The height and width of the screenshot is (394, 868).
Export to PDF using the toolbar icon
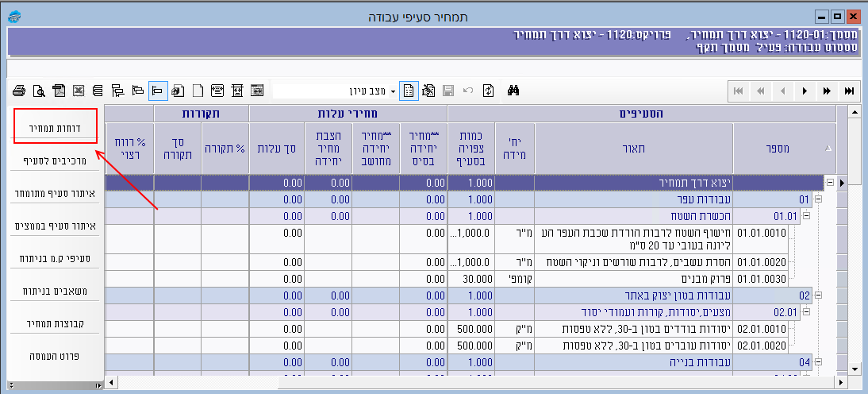59,91
